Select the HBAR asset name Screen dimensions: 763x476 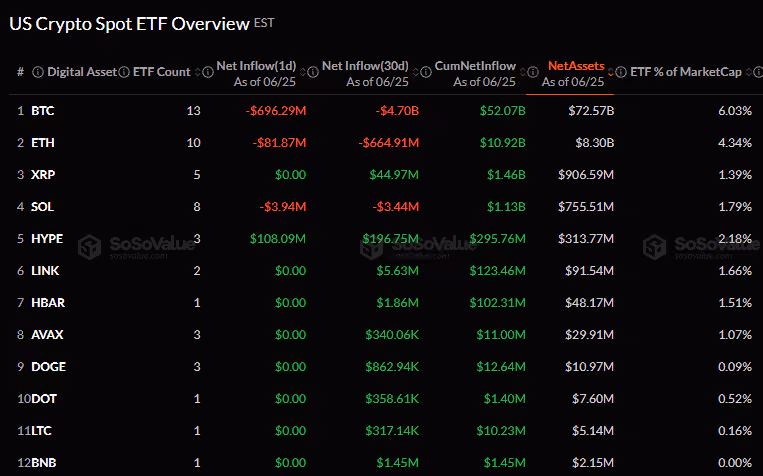point(48,303)
